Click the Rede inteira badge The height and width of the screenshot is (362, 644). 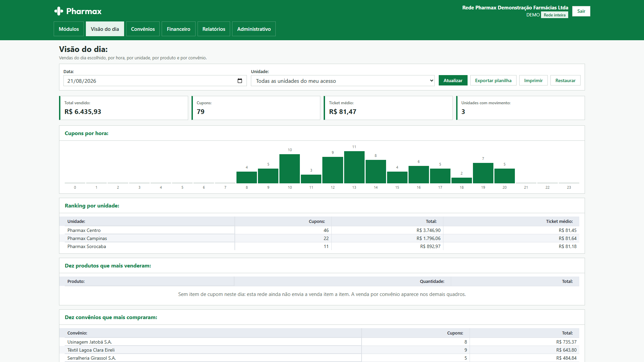(554, 15)
